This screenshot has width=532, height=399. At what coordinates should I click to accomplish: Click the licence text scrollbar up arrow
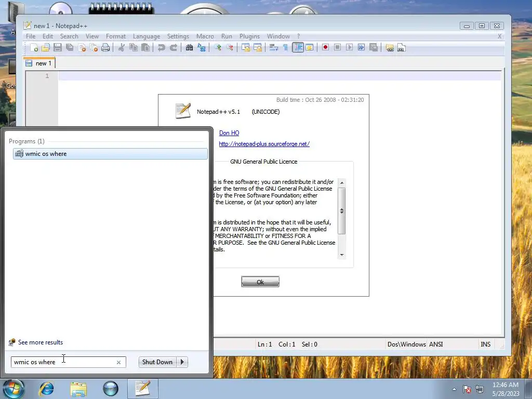pyautogui.click(x=342, y=182)
